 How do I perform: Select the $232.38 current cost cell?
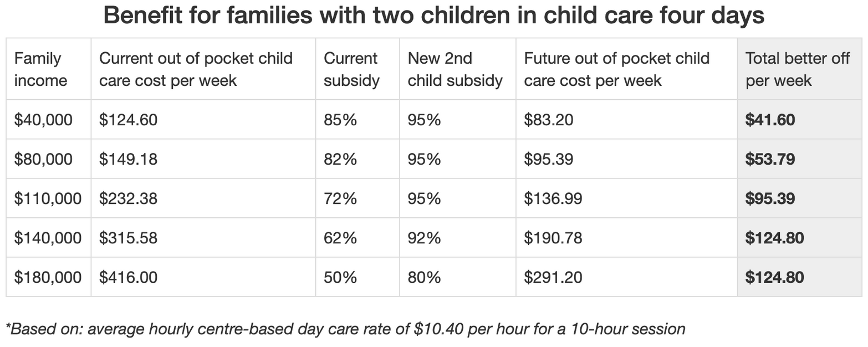128,198
